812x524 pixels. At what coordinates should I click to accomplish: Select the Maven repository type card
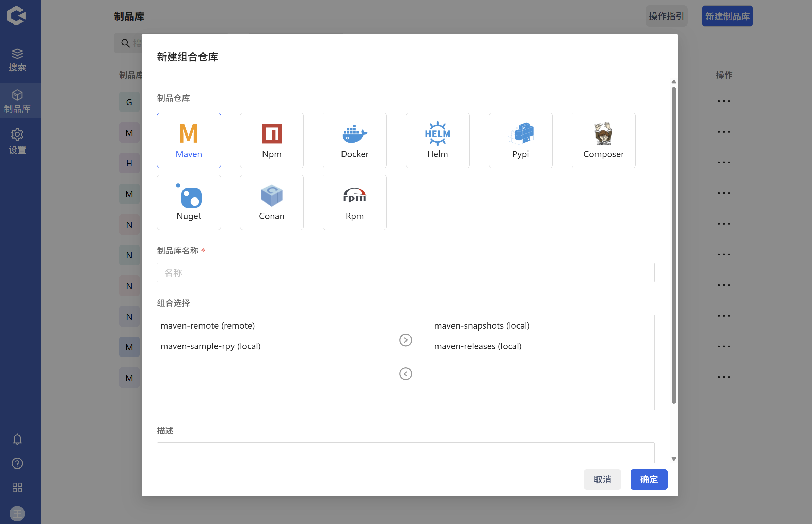pyautogui.click(x=189, y=140)
